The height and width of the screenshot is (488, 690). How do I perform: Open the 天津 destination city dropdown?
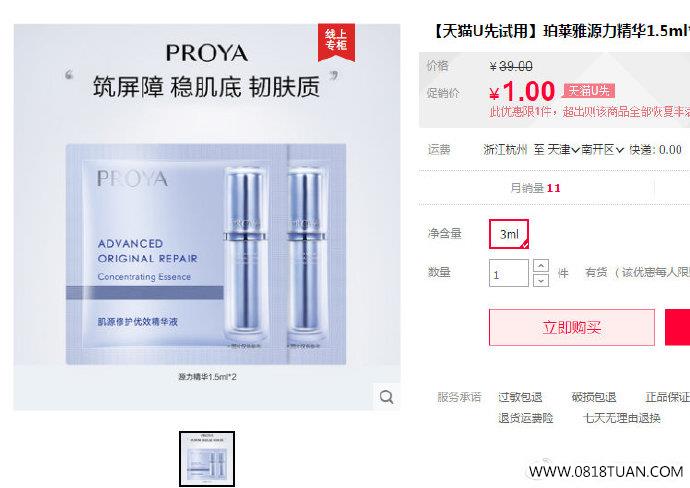pos(563,150)
